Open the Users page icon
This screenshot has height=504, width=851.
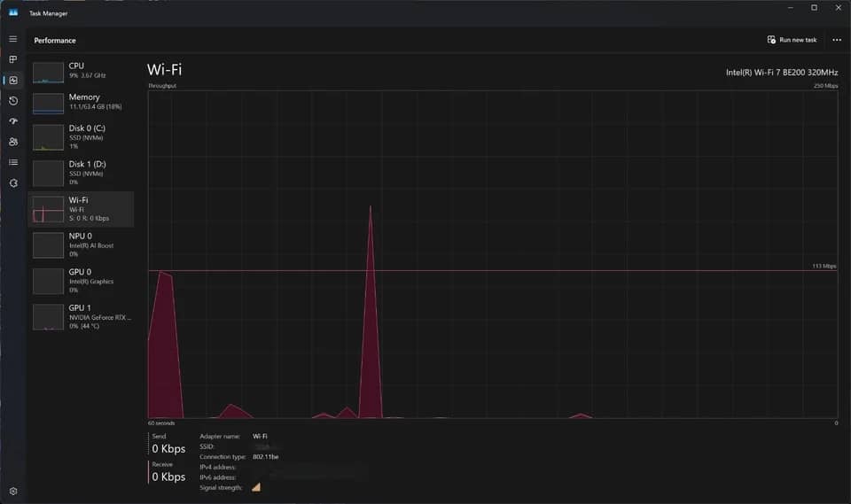(x=13, y=142)
